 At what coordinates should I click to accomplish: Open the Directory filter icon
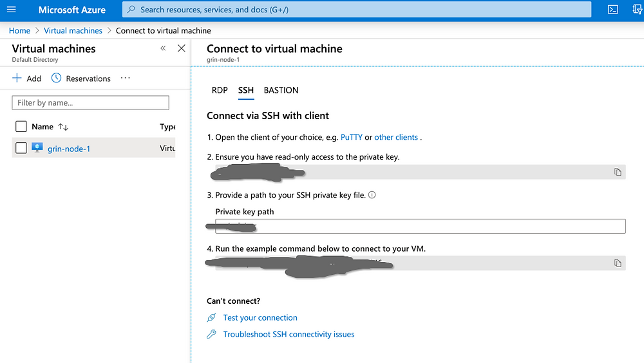point(638,10)
